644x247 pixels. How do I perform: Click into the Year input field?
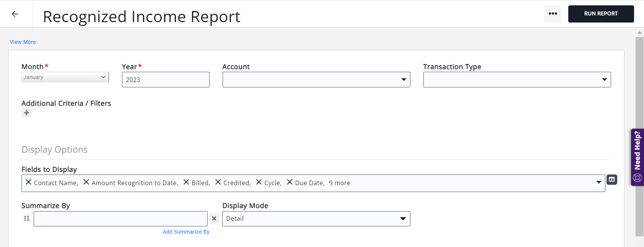pos(165,80)
